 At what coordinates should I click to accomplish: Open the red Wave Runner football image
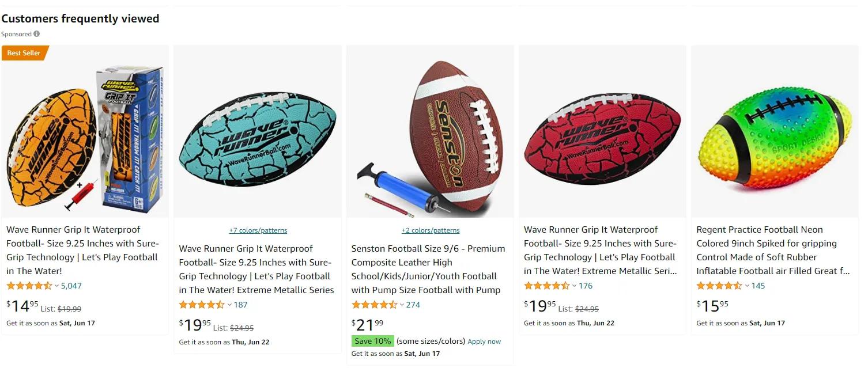click(602, 139)
